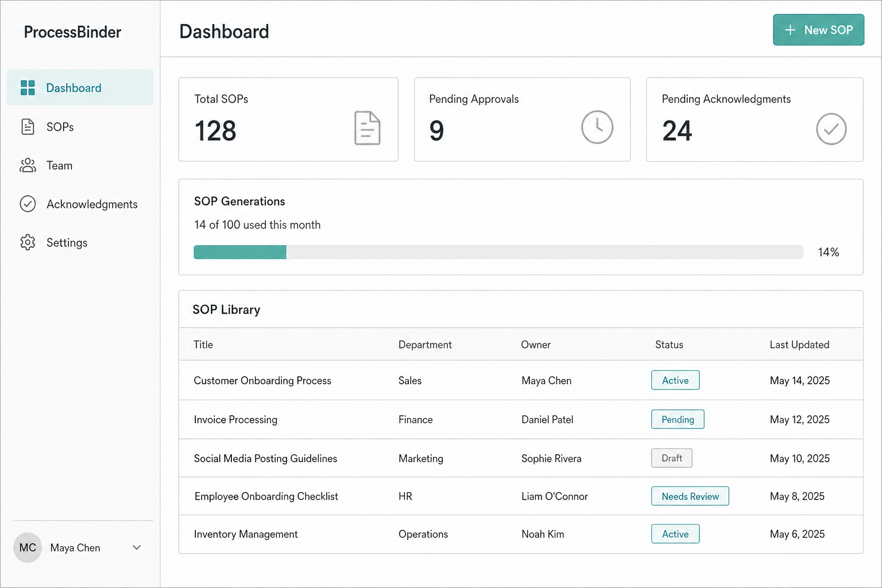The width and height of the screenshot is (882, 588).
Task: Click the May 14, 2025 date
Action: [x=800, y=380]
